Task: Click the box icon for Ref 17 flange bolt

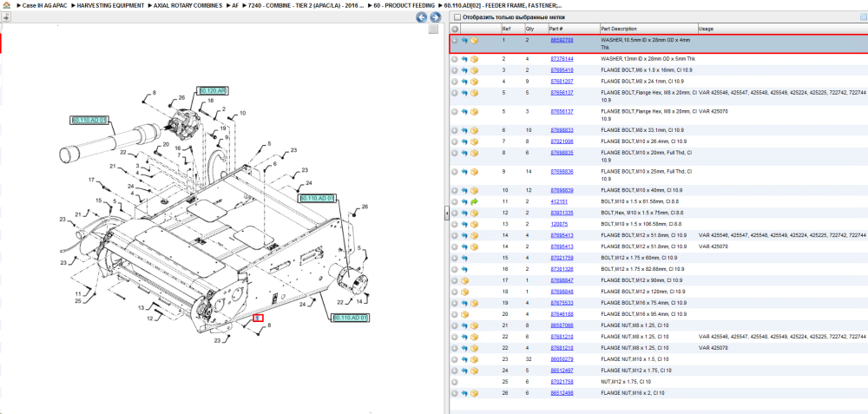Action: coord(465,280)
